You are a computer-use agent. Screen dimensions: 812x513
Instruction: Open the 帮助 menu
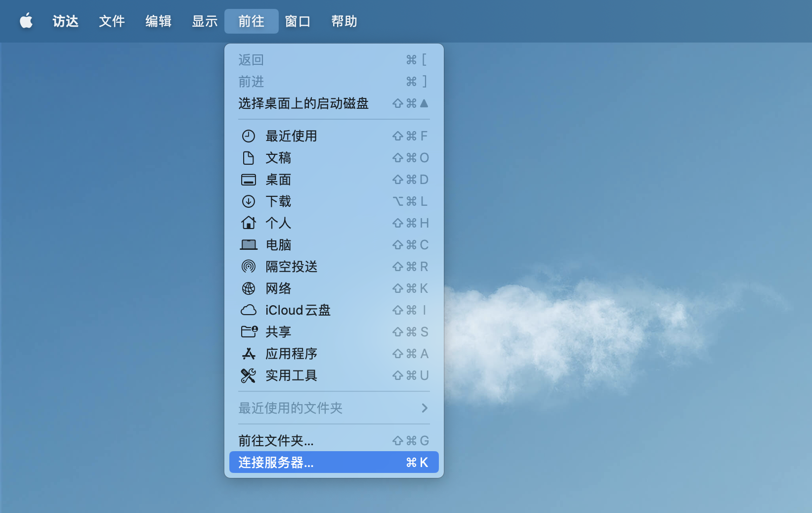point(344,21)
